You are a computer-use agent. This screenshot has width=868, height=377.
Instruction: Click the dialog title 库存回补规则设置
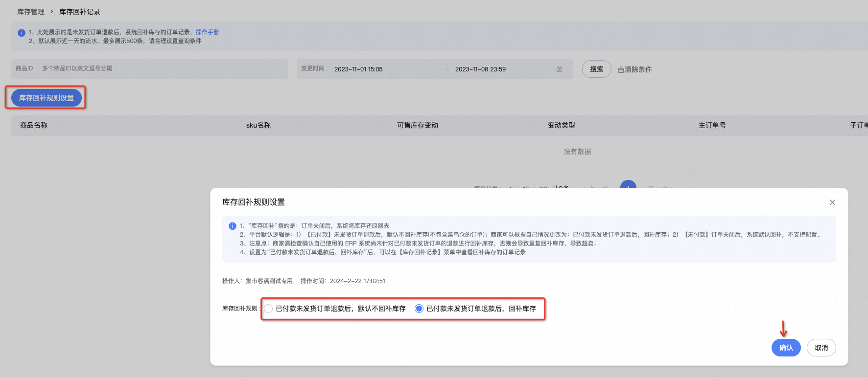pyautogui.click(x=254, y=202)
